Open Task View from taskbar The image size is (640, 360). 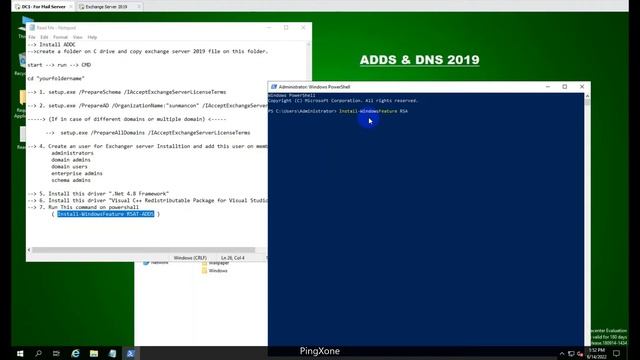(x=56, y=353)
